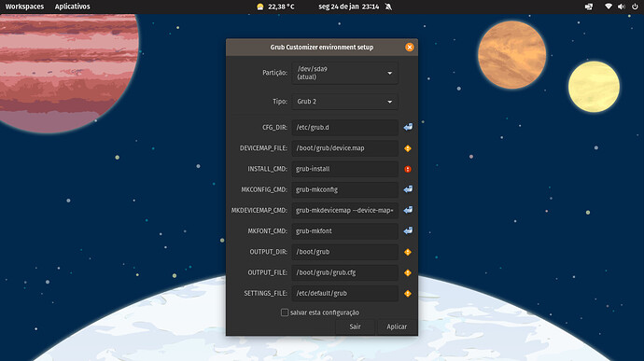This screenshot has width=644, height=361.
Task: Click the MKFONT_CMD input field
Action: [x=344, y=230]
